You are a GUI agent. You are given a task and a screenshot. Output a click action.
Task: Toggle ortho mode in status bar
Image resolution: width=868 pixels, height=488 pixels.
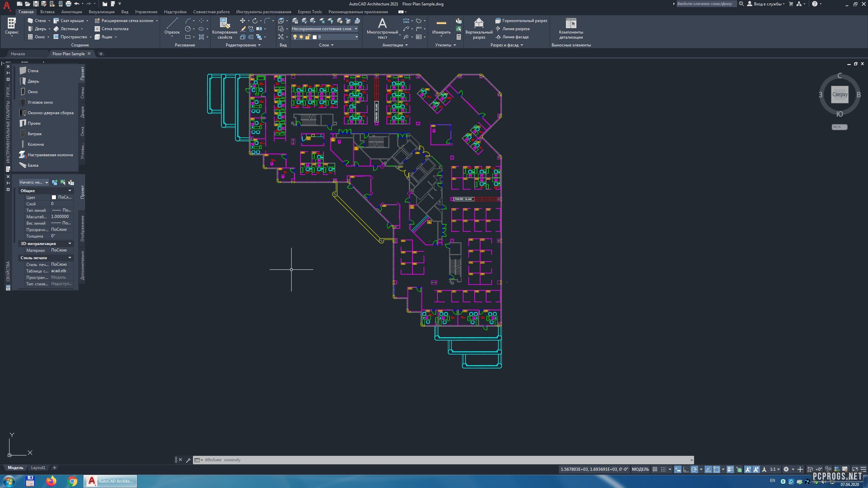coord(686,469)
